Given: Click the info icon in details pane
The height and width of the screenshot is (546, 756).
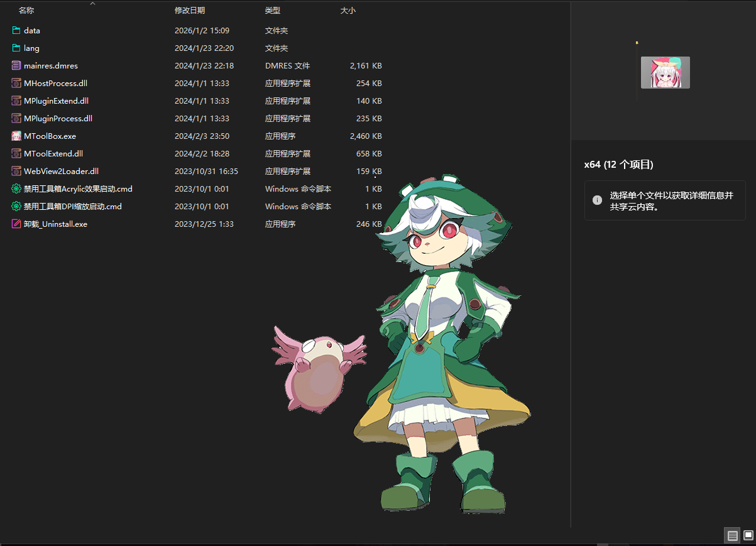Looking at the screenshot, I should (x=597, y=200).
